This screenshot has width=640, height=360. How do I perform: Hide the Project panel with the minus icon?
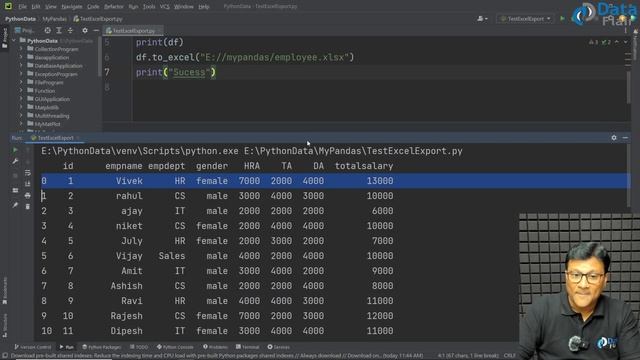[96, 30]
